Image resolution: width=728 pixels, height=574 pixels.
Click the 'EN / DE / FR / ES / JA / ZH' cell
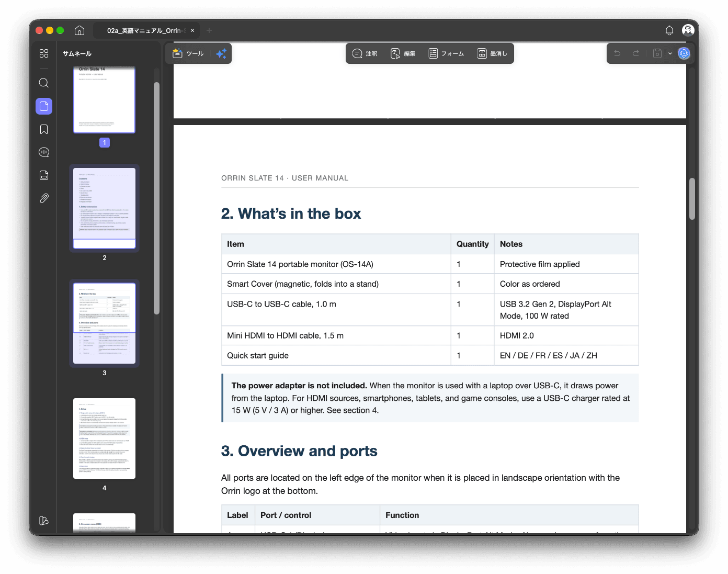coord(566,355)
